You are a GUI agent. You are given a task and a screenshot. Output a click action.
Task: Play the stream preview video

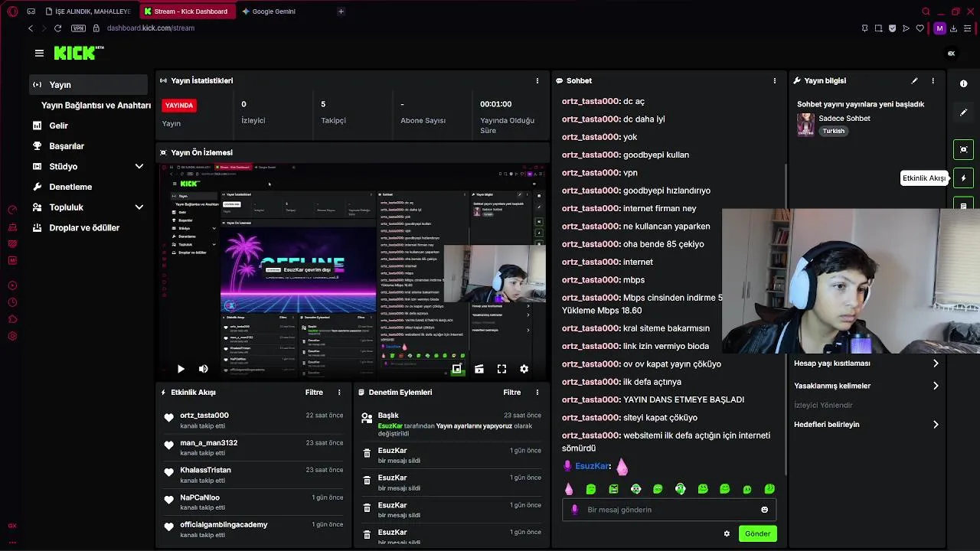pyautogui.click(x=181, y=369)
